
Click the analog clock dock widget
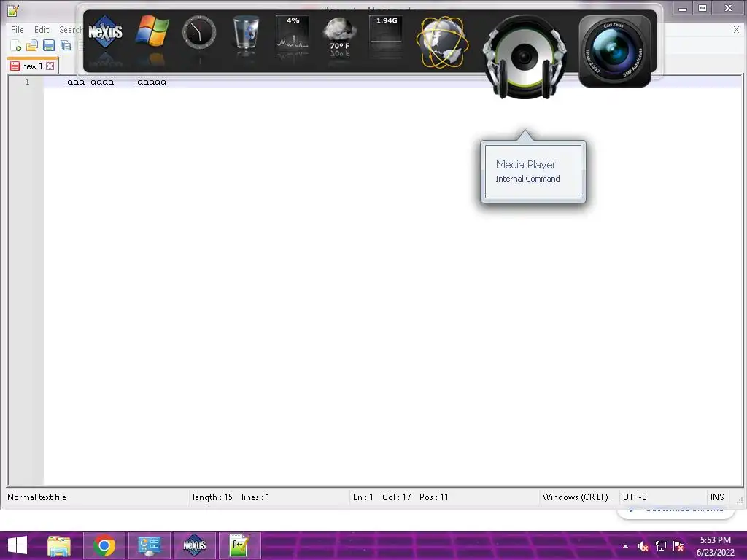(199, 32)
